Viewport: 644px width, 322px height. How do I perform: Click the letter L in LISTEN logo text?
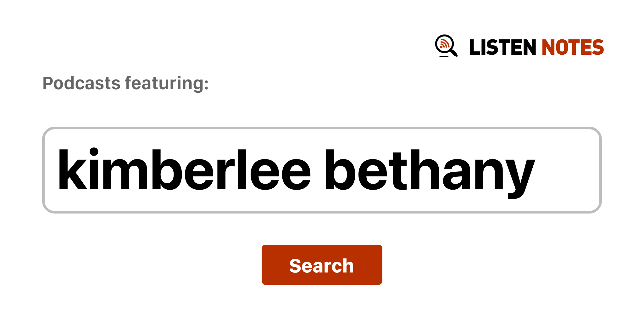tap(474, 47)
